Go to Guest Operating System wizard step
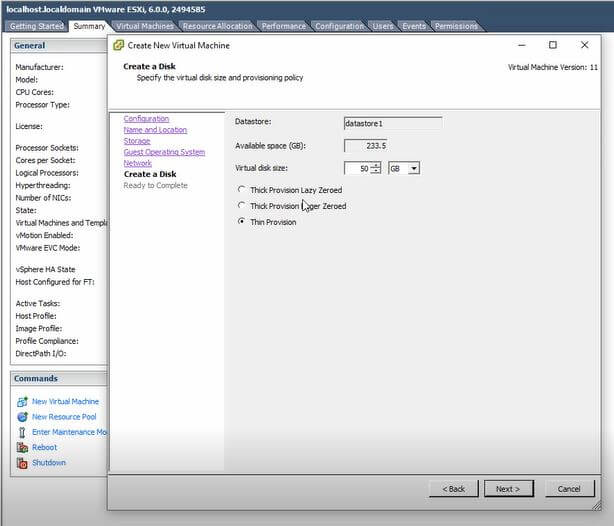Viewport: 614px width, 526px height. point(164,152)
